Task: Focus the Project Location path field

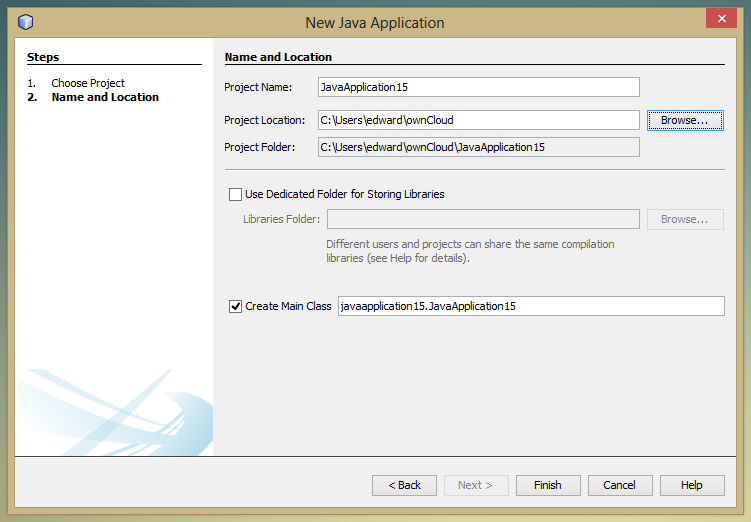Action: click(478, 120)
